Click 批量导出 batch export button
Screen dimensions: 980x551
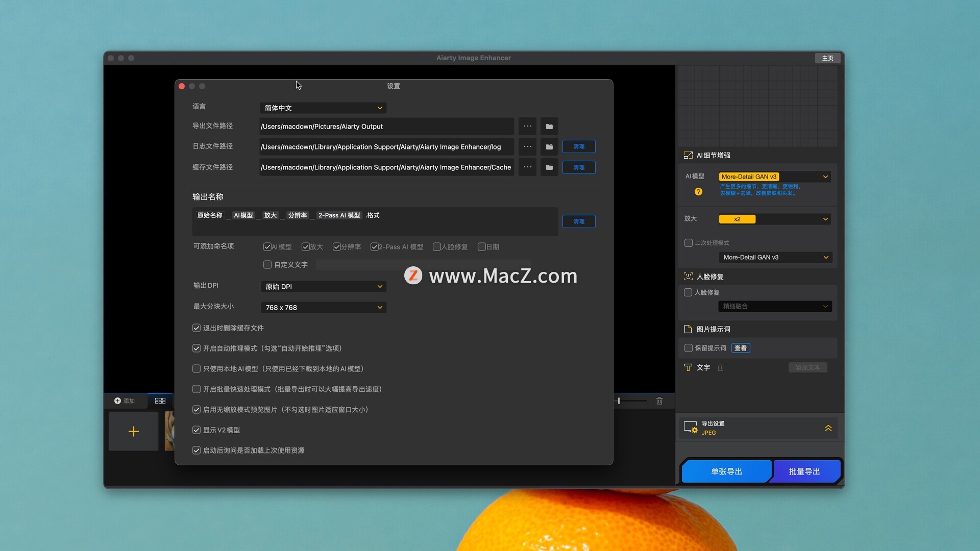804,472
